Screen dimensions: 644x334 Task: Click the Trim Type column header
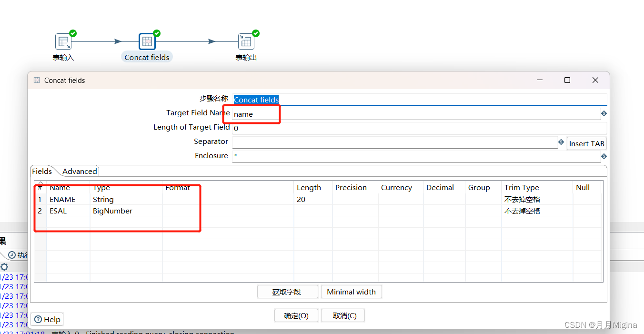tap(537, 187)
